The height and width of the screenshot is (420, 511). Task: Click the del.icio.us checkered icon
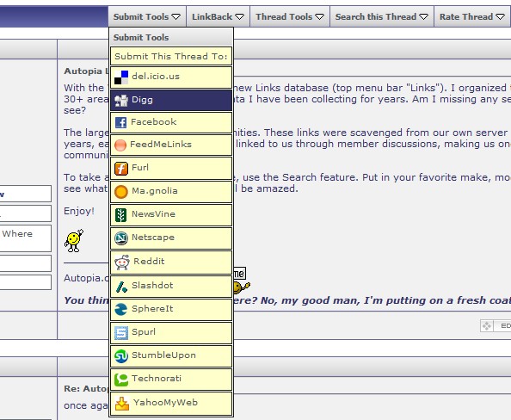[121, 77]
